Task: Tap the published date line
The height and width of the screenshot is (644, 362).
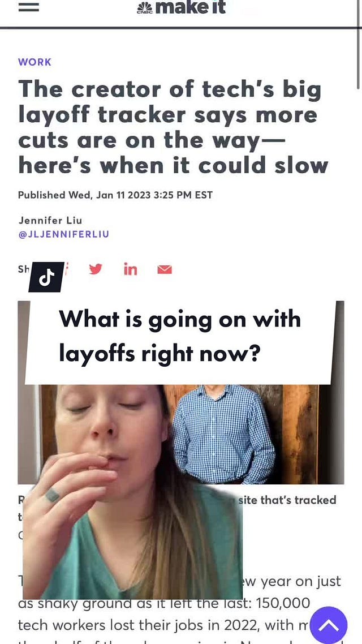Action: click(x=115, y=195)
